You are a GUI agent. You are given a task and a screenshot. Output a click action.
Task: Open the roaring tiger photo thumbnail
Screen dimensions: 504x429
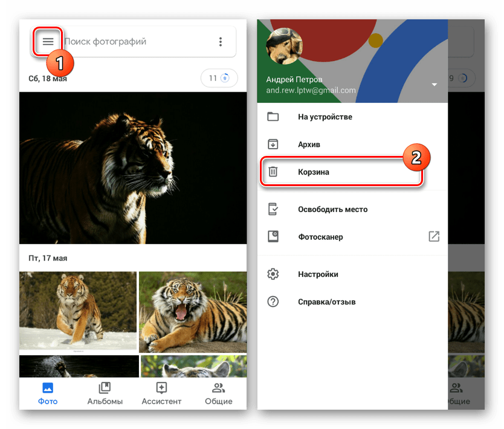(x=193, y=312)
